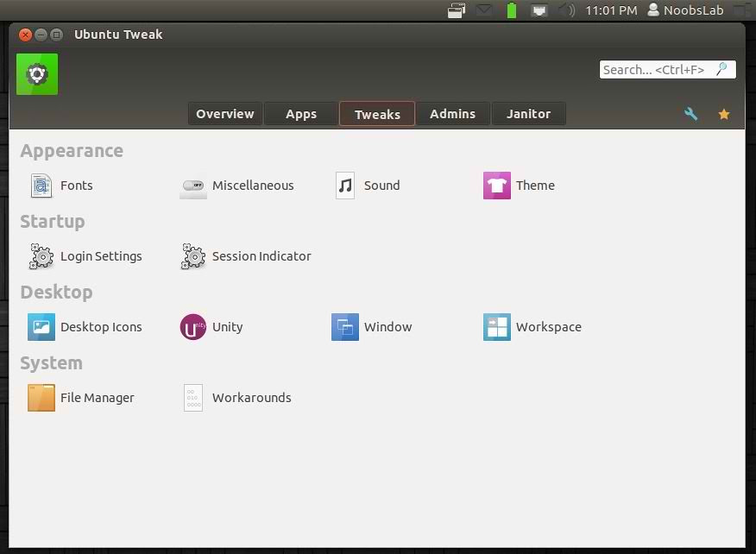Open the Workarounds document icon

pyautogui.click(x=193, y=398)
